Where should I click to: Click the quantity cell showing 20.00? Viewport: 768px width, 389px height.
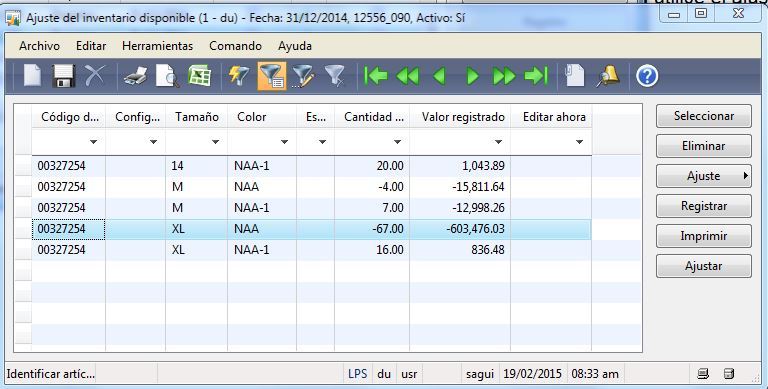(x=372, y=166)
